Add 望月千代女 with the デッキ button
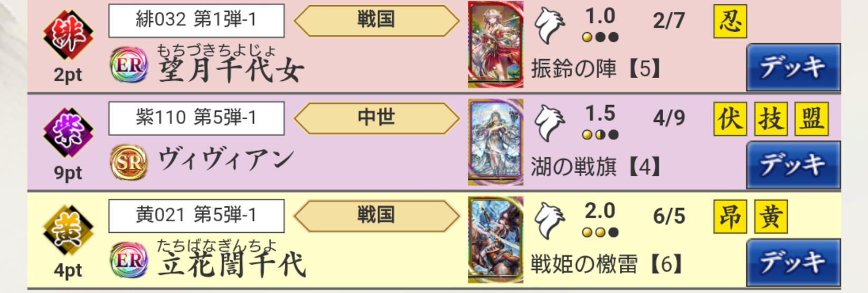The image size is (868, 293). point(794,68)
